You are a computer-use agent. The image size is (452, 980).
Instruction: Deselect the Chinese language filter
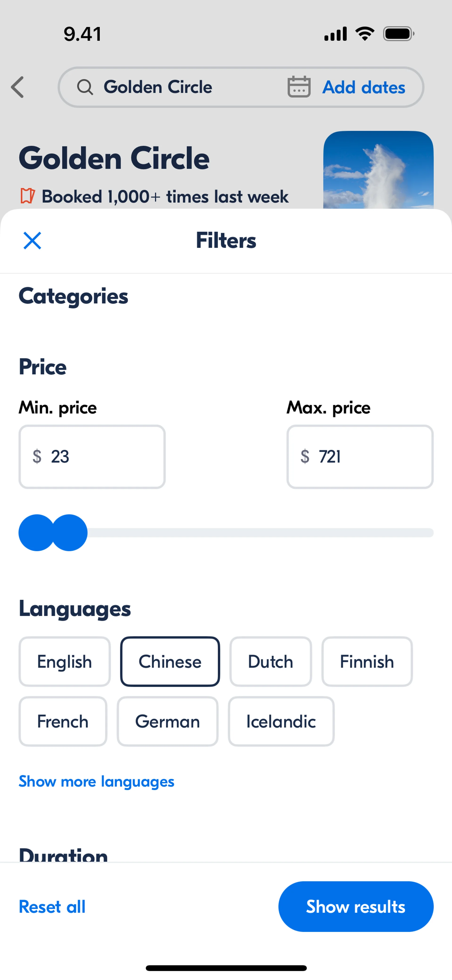point(170,662)
